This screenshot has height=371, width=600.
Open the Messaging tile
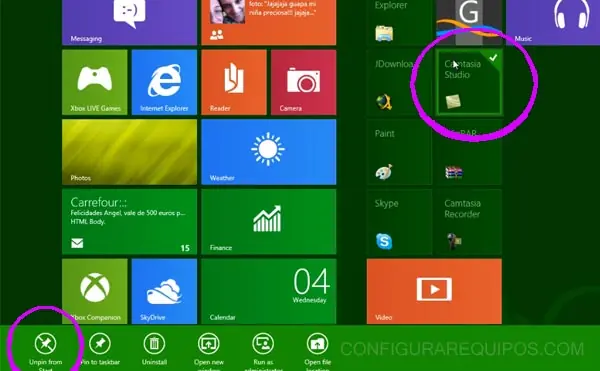[129, 23]
